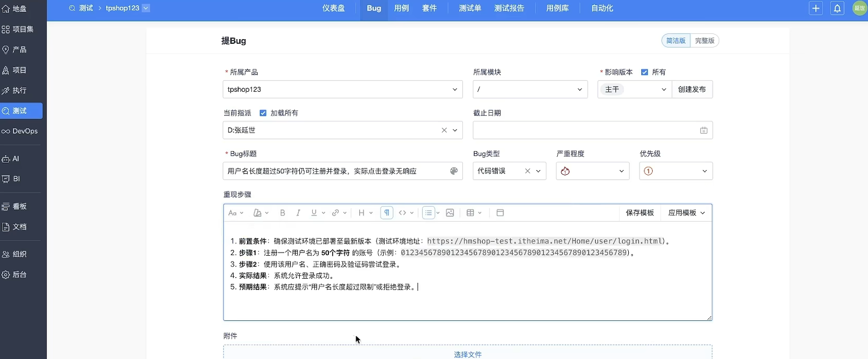Click the paragraph format icon

pyautogui.click(x=387, y=213)
